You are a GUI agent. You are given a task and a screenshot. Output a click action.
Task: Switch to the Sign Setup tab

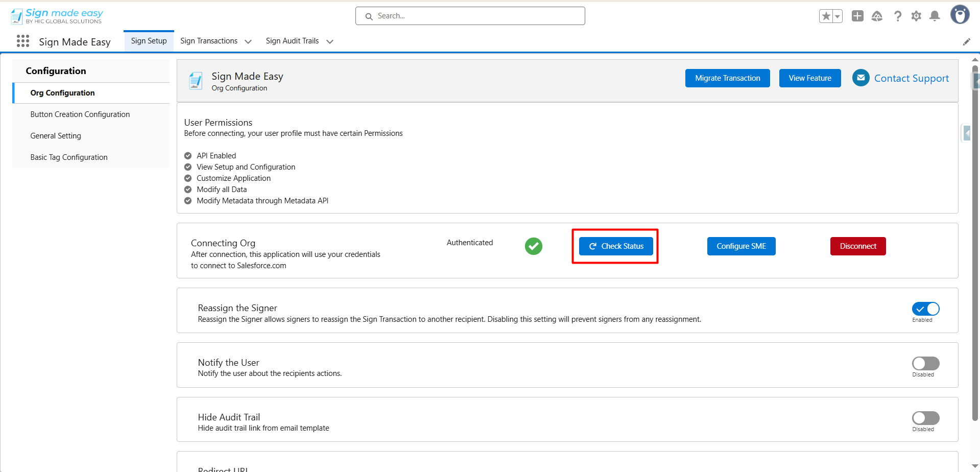coord(149,41)
